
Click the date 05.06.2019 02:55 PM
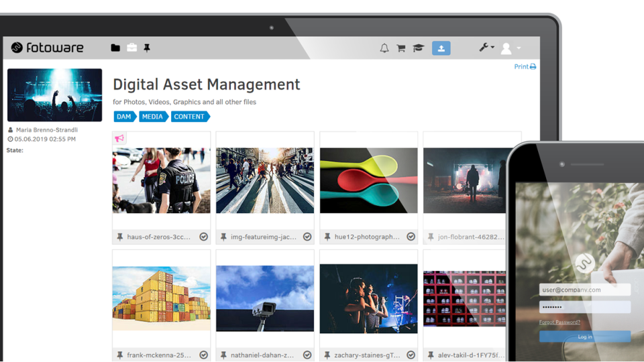pyautogui.click(x=45, y=139)
